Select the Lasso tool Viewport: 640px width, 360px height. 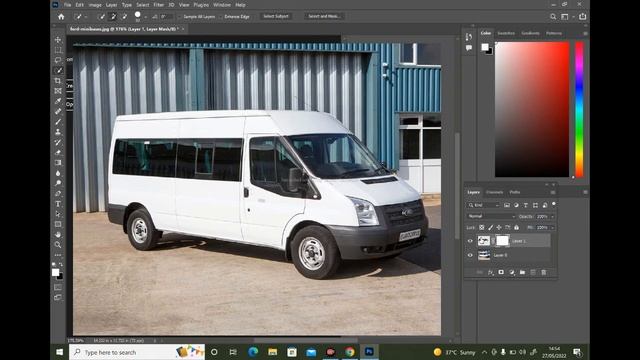point(58,60)
